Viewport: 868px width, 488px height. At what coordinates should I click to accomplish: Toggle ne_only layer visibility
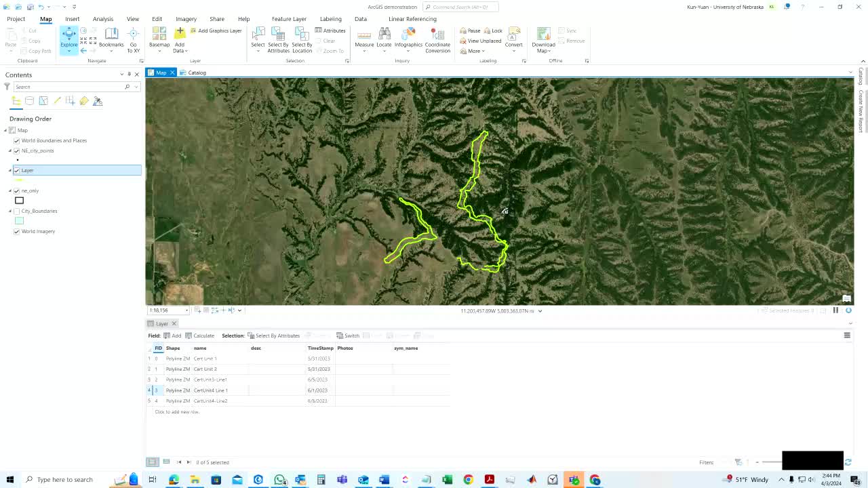(17, 190)
